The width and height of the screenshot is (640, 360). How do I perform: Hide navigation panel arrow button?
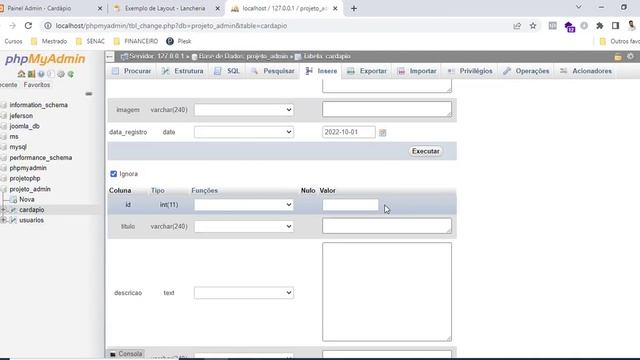pyautogui.click(x=110, y=57)
